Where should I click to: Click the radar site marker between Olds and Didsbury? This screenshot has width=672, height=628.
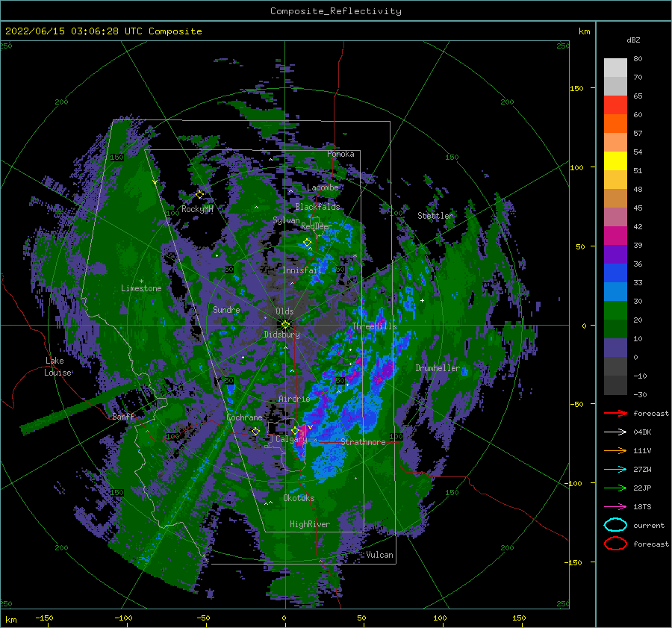(285, 325)
